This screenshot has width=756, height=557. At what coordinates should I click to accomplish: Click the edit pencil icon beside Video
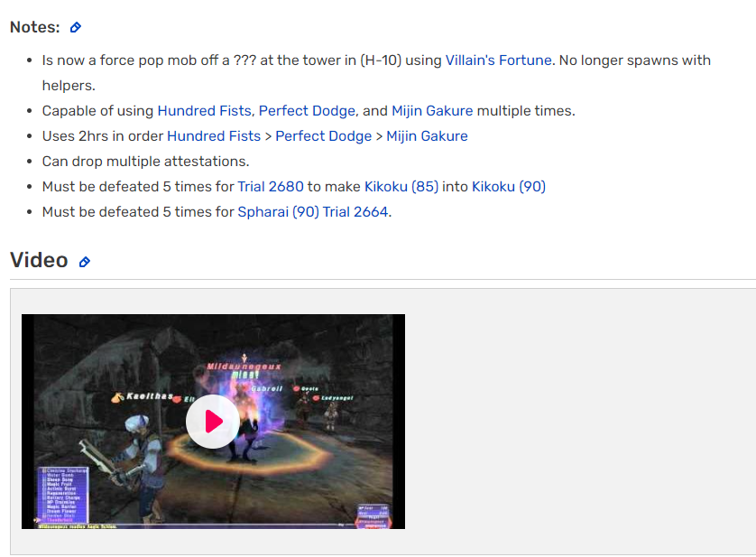pyautogui.click(x=85, y=262)
